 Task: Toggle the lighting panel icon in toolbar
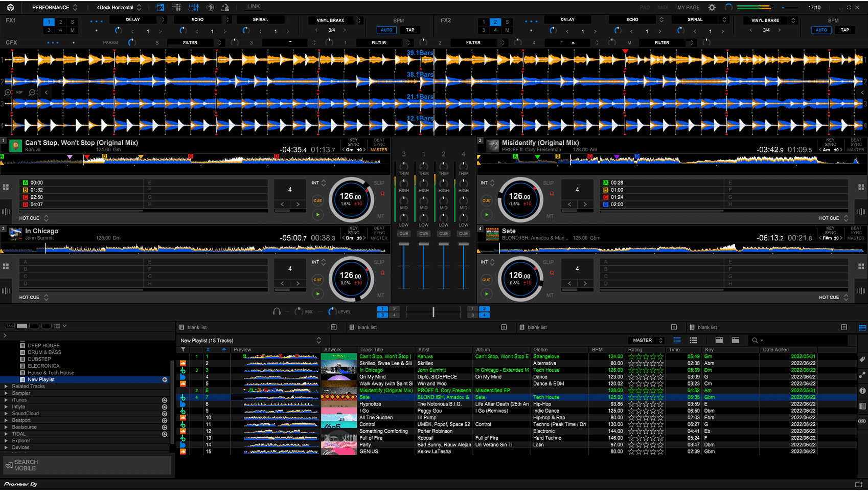(x=225, y=7)
